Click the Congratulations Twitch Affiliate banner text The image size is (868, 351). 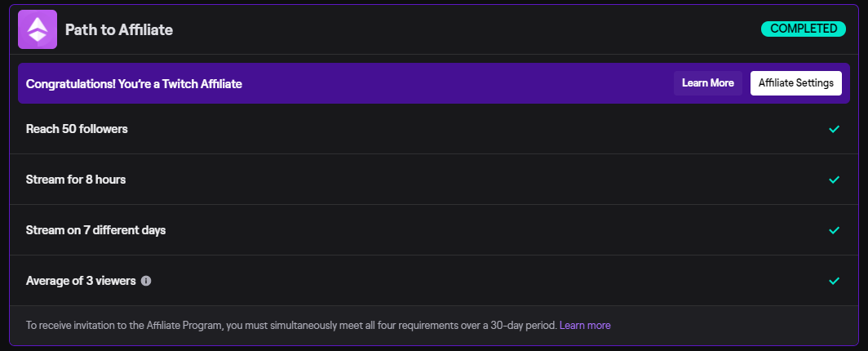(134, 84)
